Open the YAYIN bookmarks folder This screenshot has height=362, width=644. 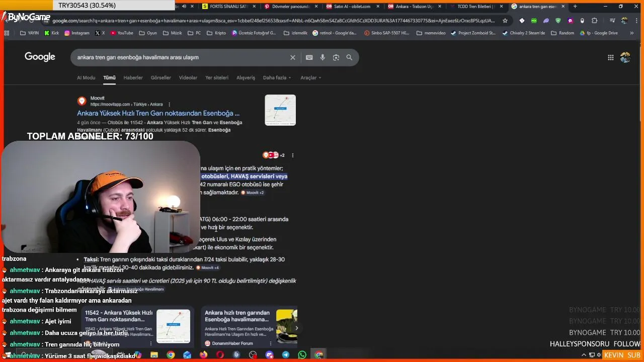[29, 33]
